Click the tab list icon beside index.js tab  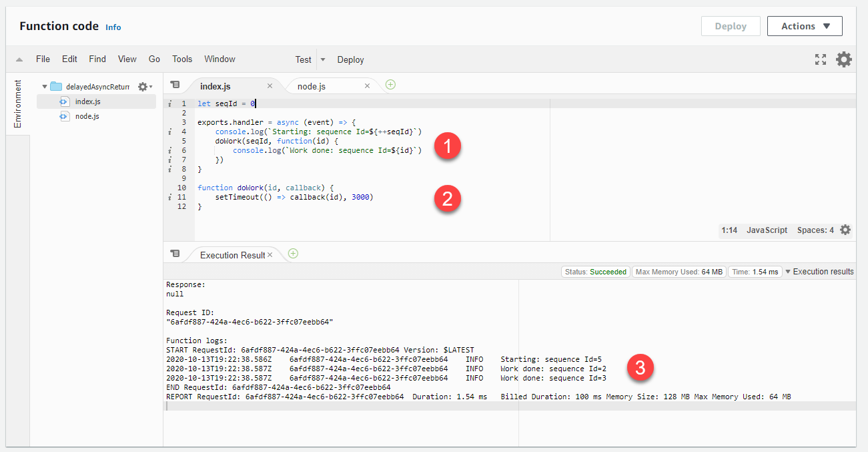pyautogui.click(x=175, y=85)
